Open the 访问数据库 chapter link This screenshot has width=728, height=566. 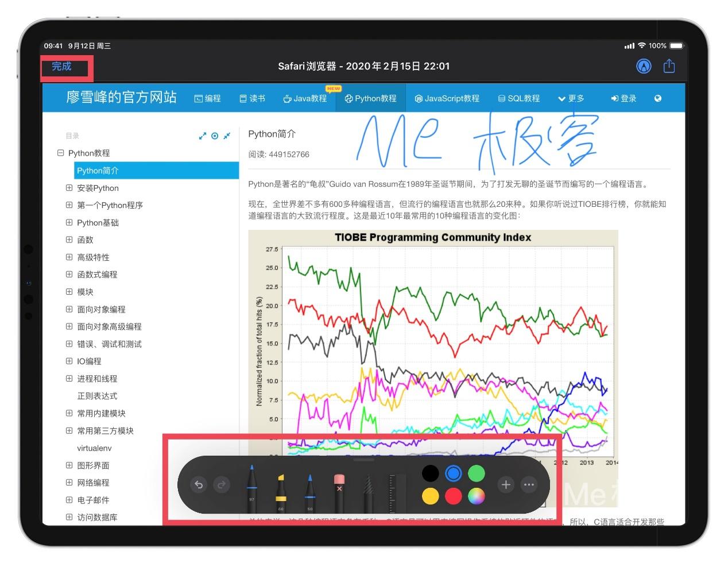pyautogui.click(x=97, y=517)
